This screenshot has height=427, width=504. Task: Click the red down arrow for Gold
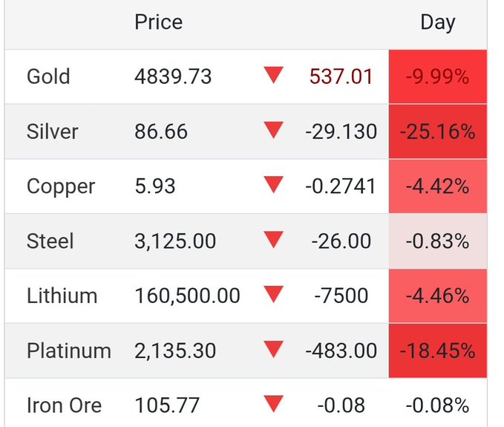pos(273,76)
